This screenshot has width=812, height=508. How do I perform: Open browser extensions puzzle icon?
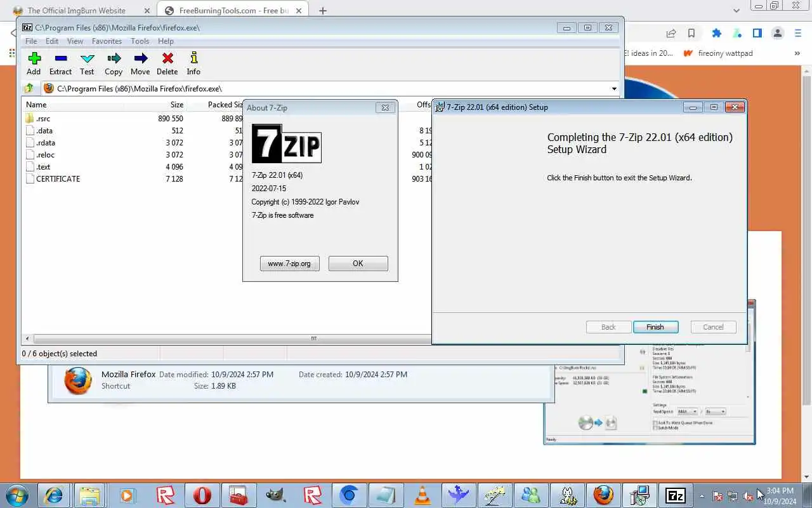(x=717, y=34)
